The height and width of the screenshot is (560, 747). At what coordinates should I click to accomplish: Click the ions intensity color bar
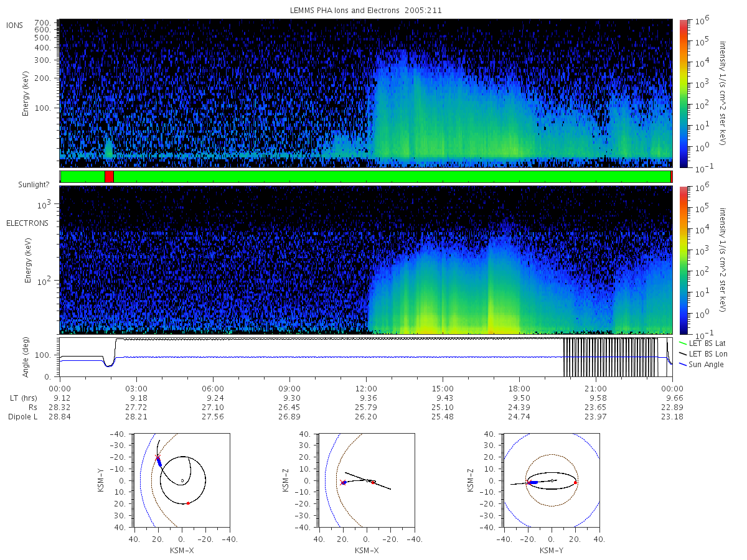pos(683,93)
